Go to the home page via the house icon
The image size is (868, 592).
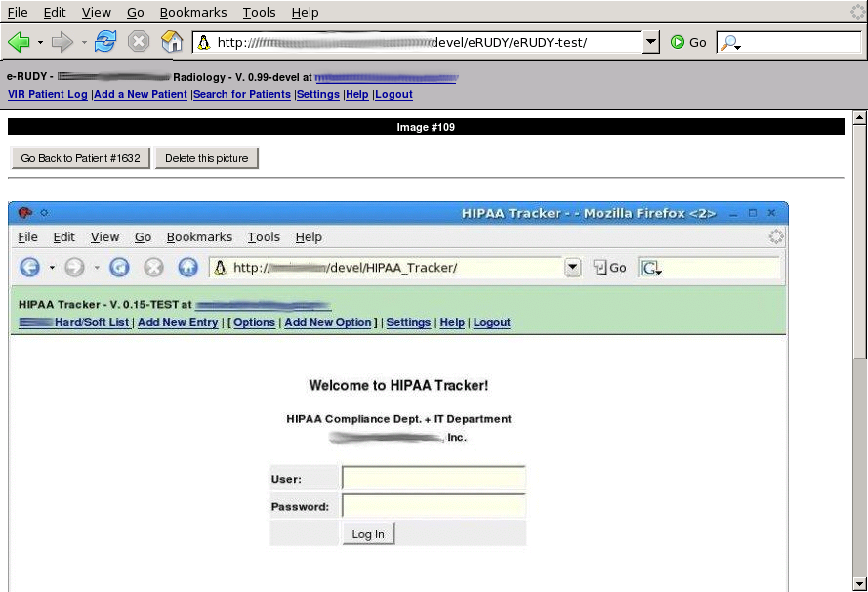click(x=172, y=42)
